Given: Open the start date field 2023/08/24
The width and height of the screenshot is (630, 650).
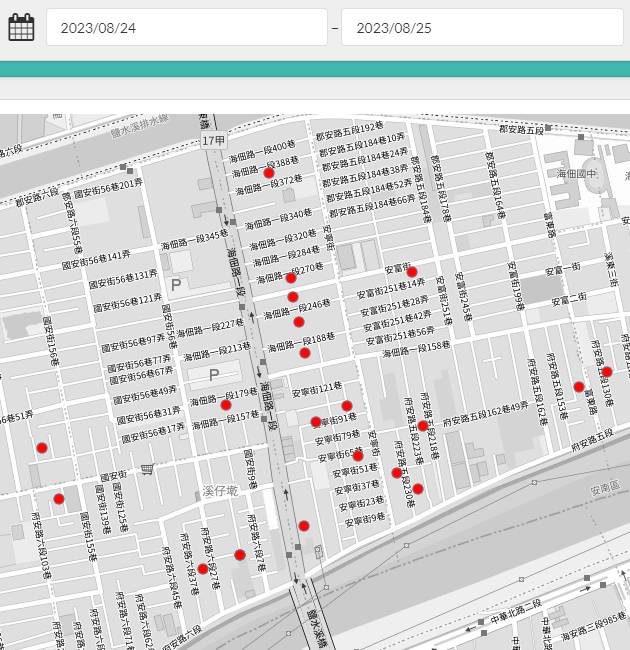Looking at the screenshot, I should tap(186, 28).
